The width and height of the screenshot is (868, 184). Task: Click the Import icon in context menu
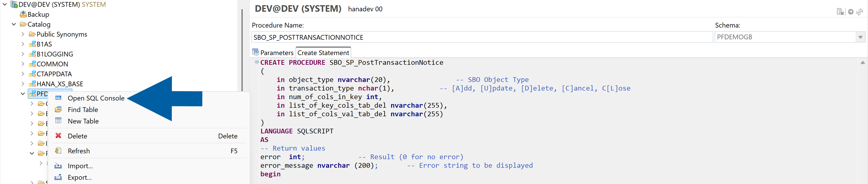[58, 166]
